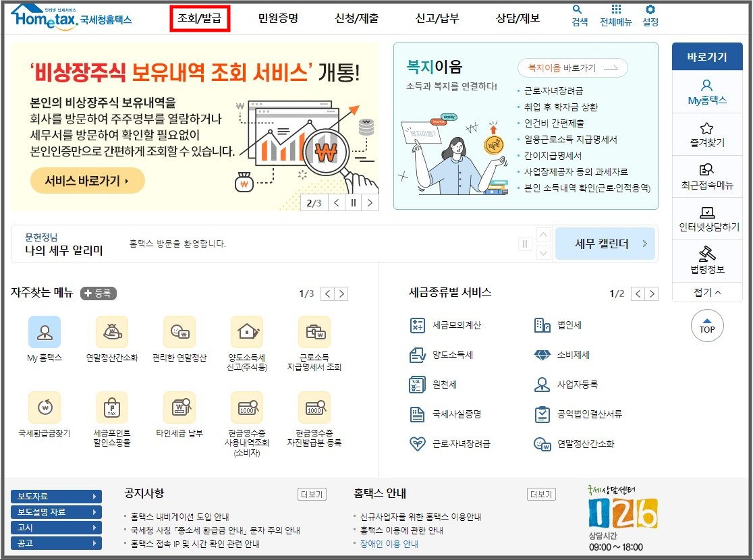Show next banner slide

tap(370, 202)
